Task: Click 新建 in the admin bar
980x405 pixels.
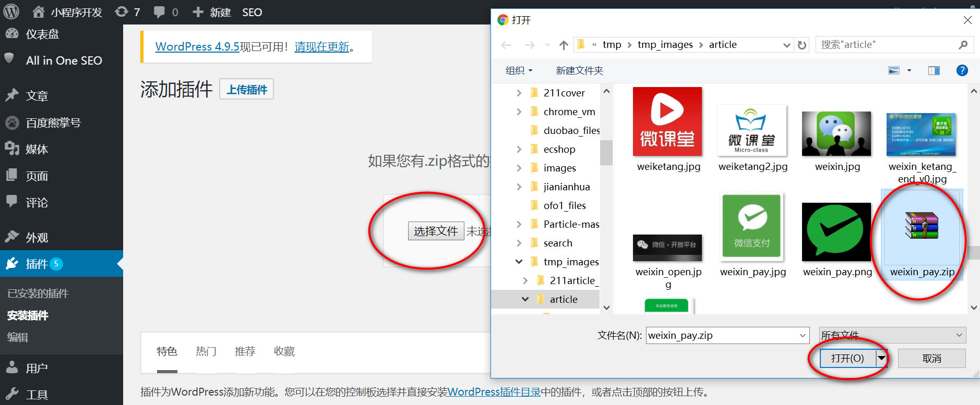Action: 211,12
